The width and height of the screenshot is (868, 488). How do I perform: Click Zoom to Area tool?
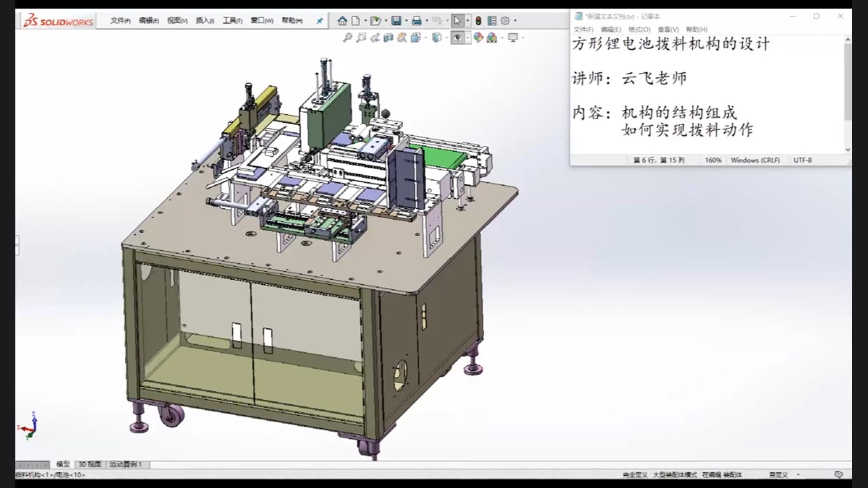pos(361,38)
